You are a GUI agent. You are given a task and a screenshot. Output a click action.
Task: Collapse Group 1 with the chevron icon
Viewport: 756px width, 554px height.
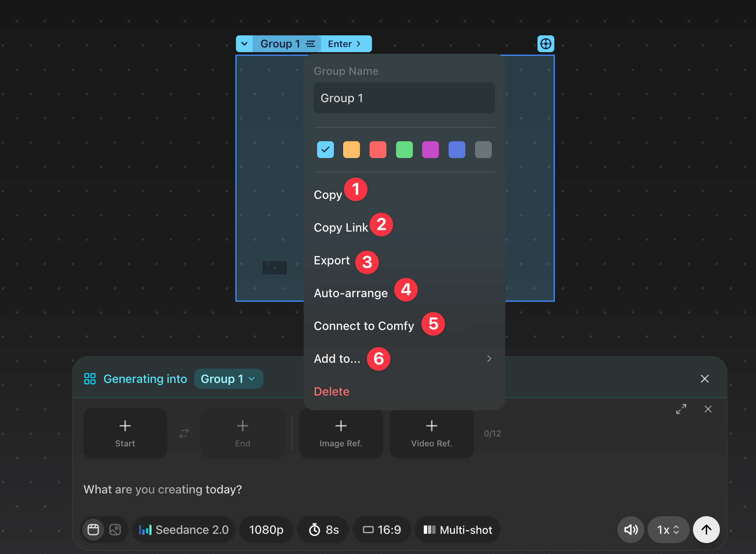(244, 44)
